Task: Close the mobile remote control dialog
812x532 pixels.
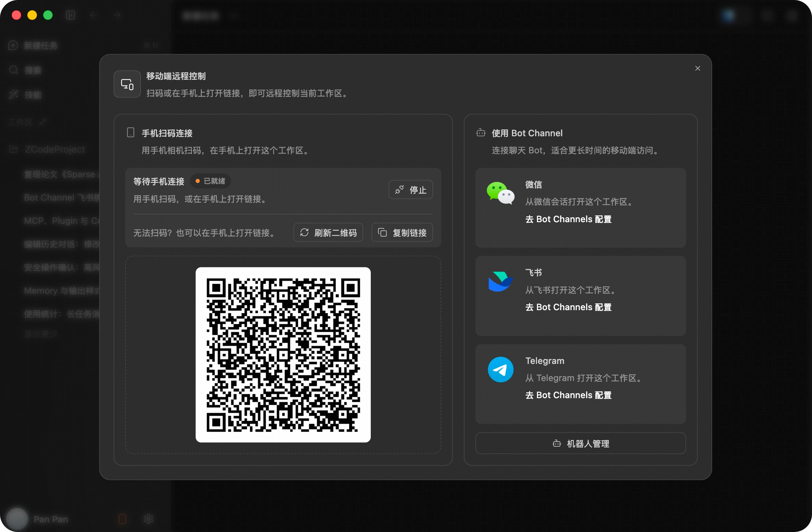Action: pyautogui.click(x=697, y=68)
